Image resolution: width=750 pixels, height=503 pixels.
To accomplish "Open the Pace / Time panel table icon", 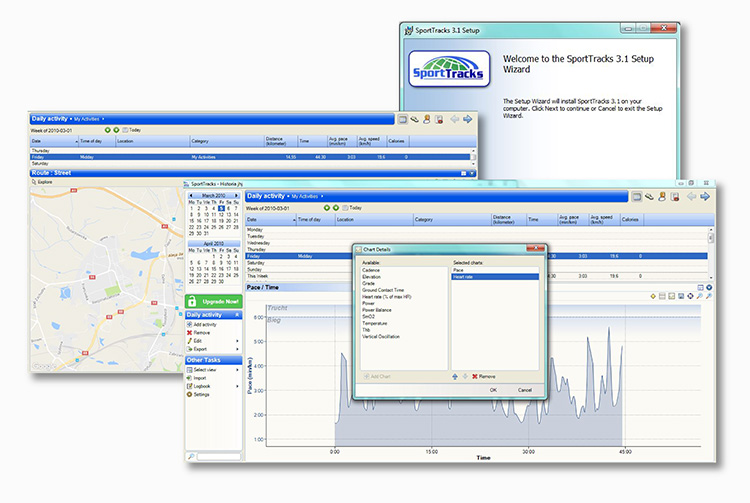I will tap(701, 287).
